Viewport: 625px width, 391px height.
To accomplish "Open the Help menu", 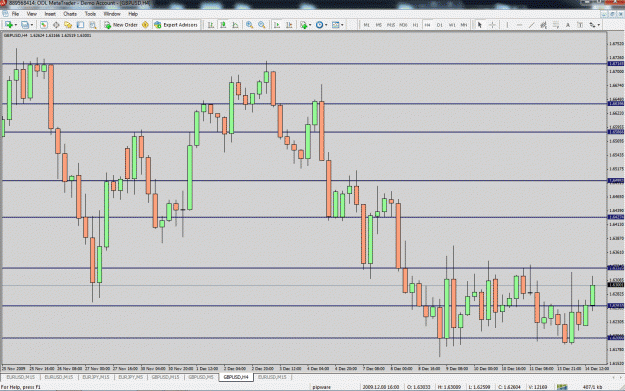I will pyautogui.click(x=133, y=14).
